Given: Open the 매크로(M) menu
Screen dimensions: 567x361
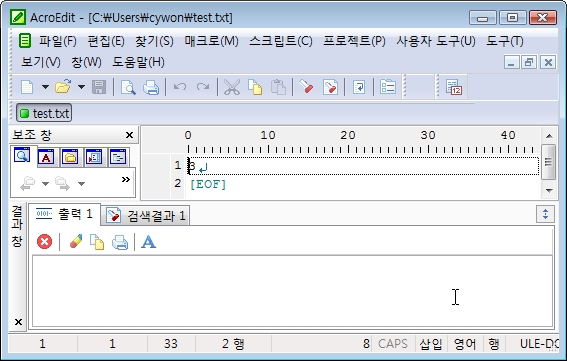Looking at the screenshot, I should [x=212, y=41].
